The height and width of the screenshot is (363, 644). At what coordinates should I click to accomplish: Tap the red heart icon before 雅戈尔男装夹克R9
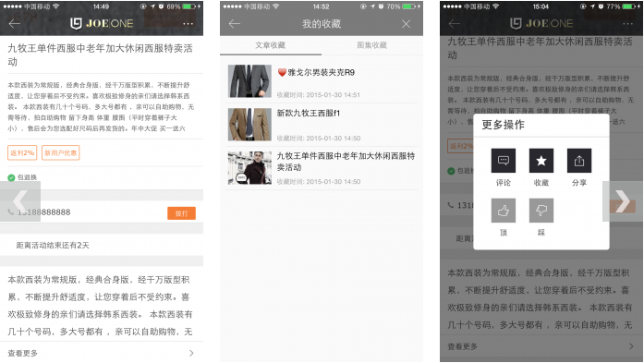[282, 73]
